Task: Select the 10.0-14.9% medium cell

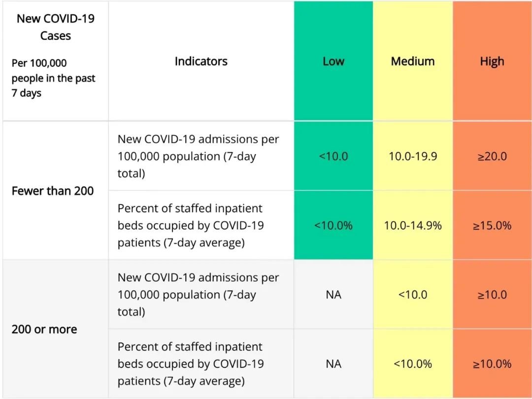Action: [x=413, y=225]
